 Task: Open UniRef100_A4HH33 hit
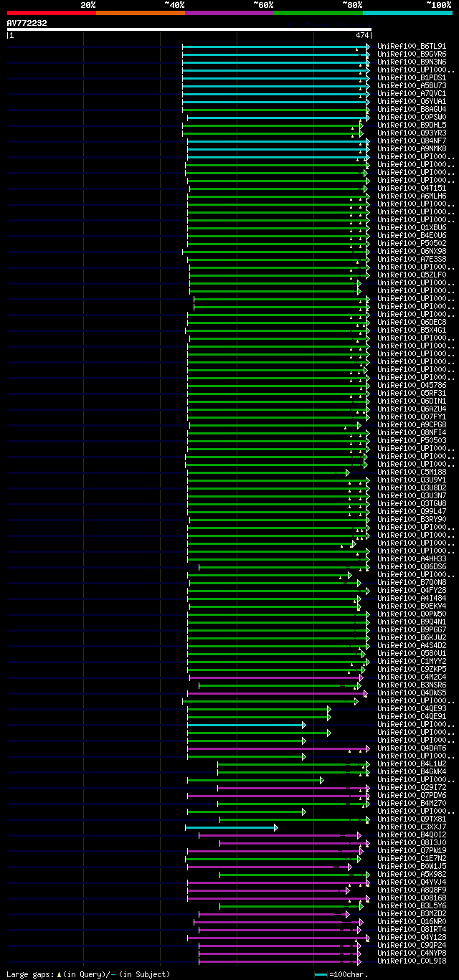413,558
